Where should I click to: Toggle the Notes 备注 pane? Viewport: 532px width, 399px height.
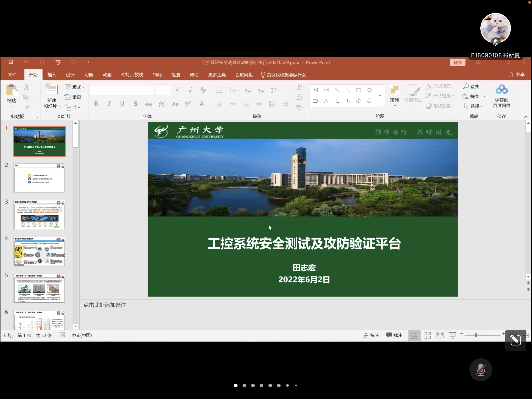(x=371, y=335)
